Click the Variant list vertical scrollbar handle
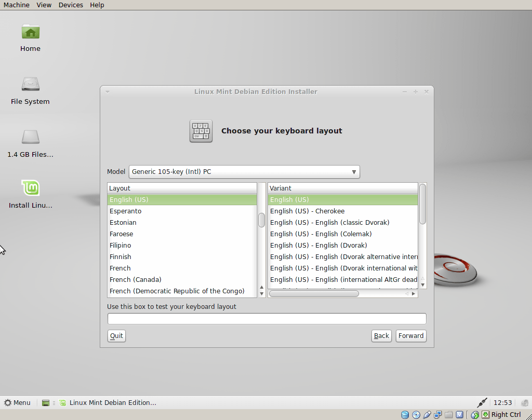The height and width of the screenshot is (420, 532). click(422, 204)
